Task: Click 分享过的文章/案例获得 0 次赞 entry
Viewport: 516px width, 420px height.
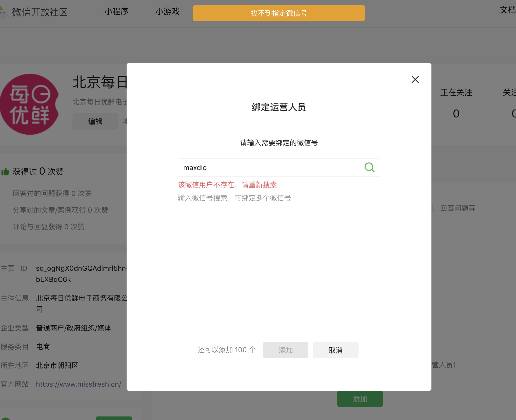Action: pyautogui.click(x=60, y=210)
